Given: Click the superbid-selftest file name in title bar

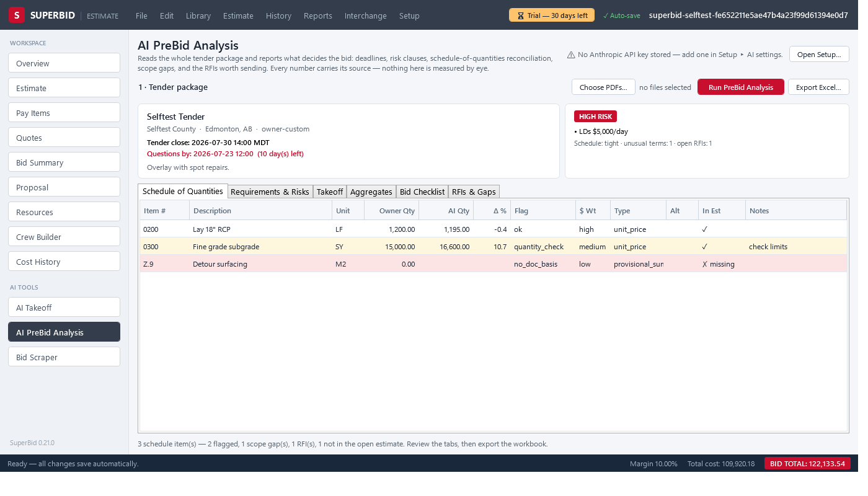Looking at the screenshot, I should click(x=748, y=15).
